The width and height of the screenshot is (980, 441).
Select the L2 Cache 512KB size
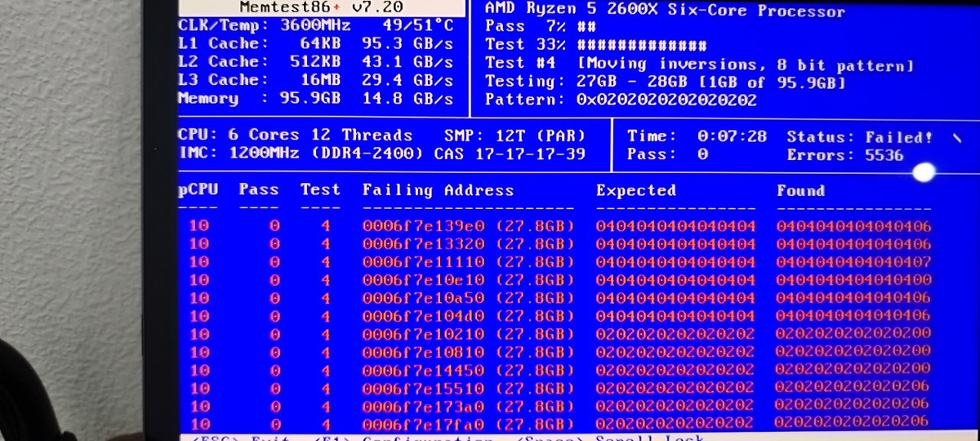(316, 62)
